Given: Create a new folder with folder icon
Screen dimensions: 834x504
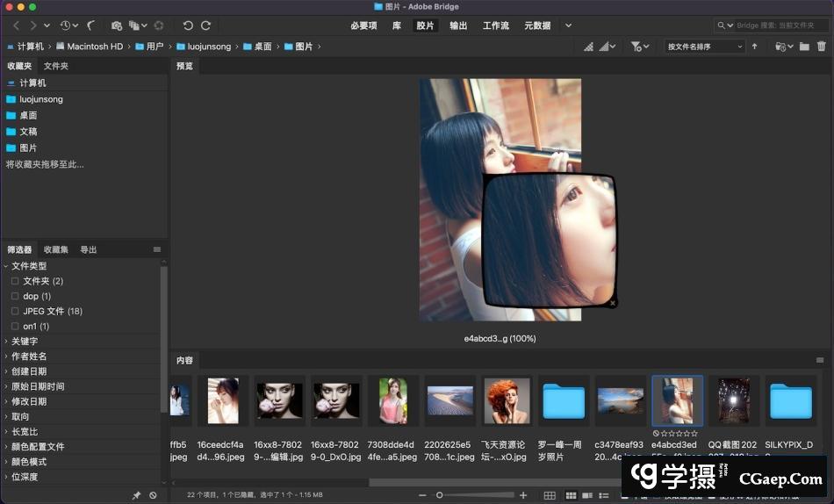Looking at the screenshot, I should pyautogui.click(x=804, y=47).
